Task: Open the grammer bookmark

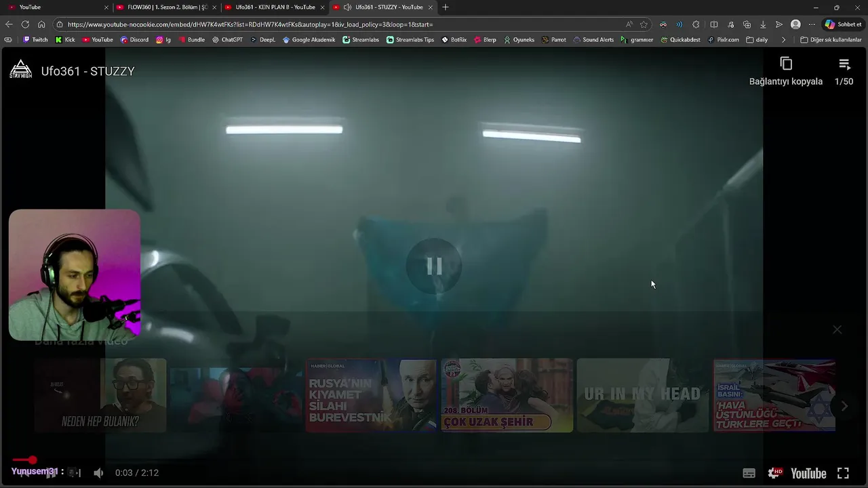Action: tap(637, 39)
